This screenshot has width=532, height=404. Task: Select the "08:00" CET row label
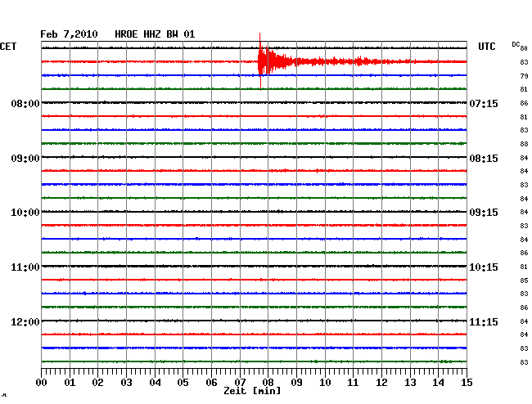[x=25, y=103]
